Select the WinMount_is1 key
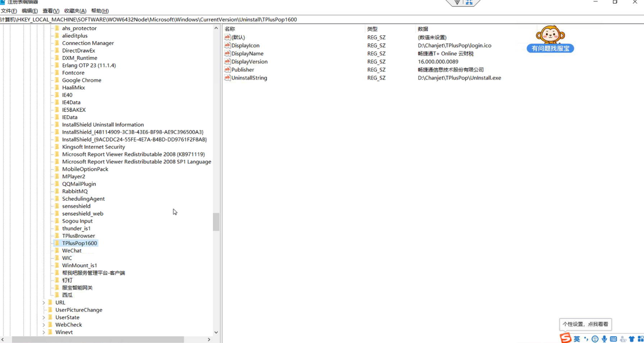 [x=79, y=265]
